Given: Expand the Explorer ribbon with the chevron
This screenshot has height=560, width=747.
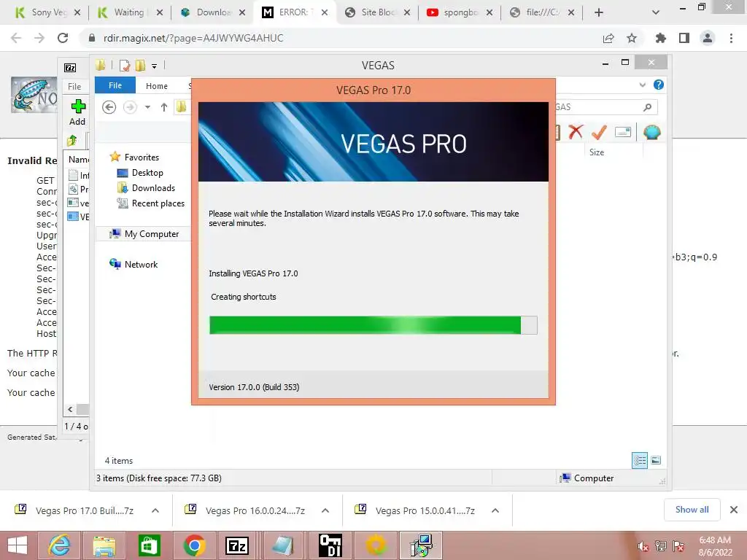Looking at the screenshot, I should pyautogui.click(x=642, y=85).
